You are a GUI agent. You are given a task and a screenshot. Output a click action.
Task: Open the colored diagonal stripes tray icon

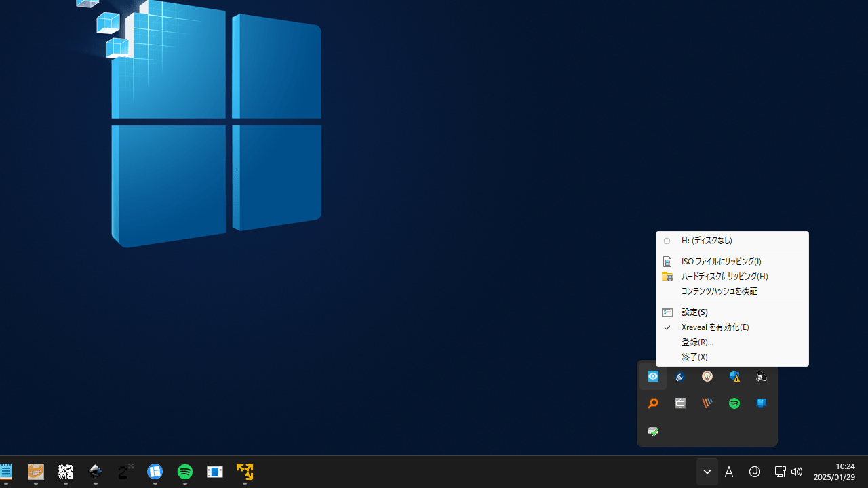tap(707, 403)
